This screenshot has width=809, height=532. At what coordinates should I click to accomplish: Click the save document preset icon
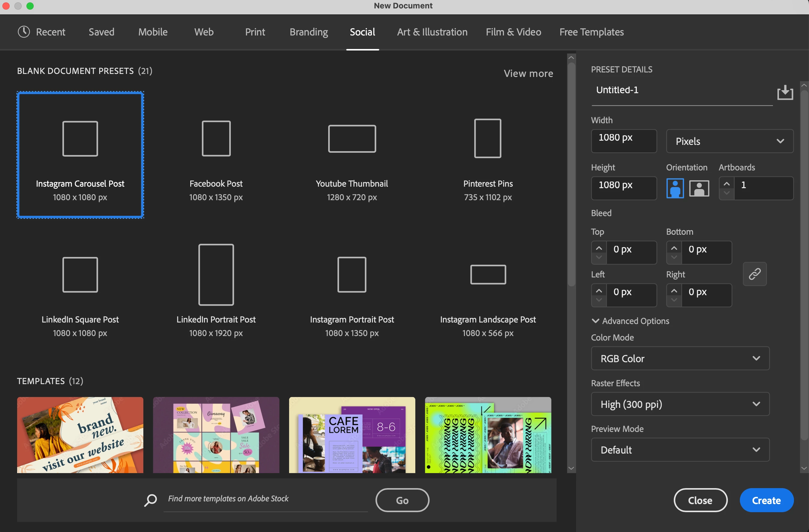pyautogui.click(x=785, y=92)
